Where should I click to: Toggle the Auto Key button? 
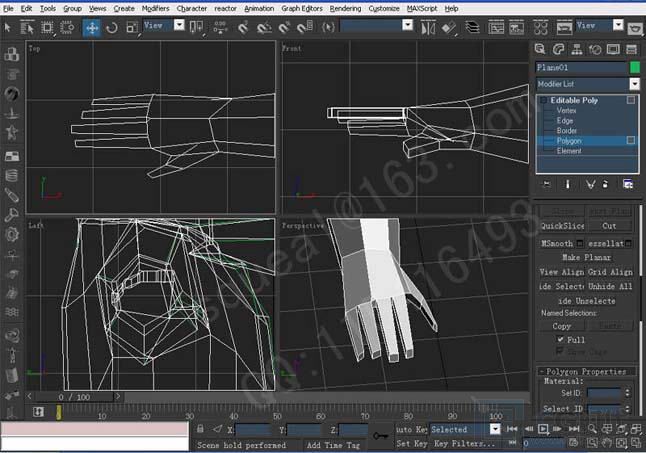412,429
